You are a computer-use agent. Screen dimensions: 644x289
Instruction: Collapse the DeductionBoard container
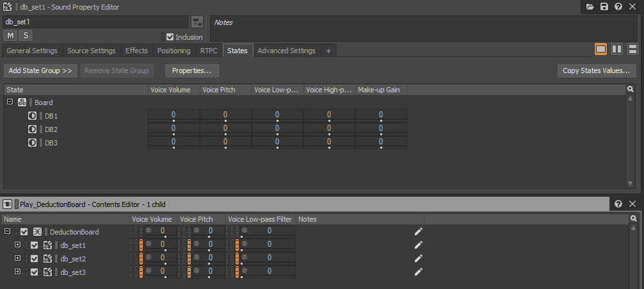tap(7, 231)
